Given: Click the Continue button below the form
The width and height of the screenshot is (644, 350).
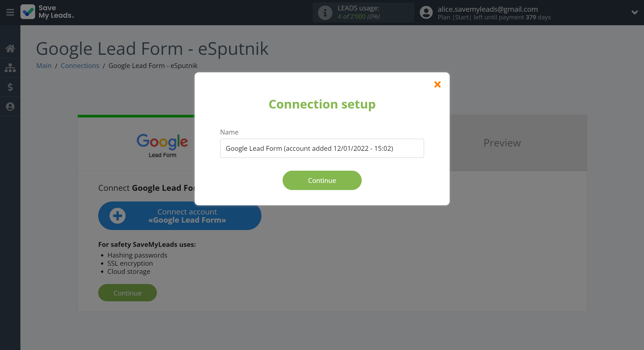Looking at the screenshot, I should (x=322, y=180).
